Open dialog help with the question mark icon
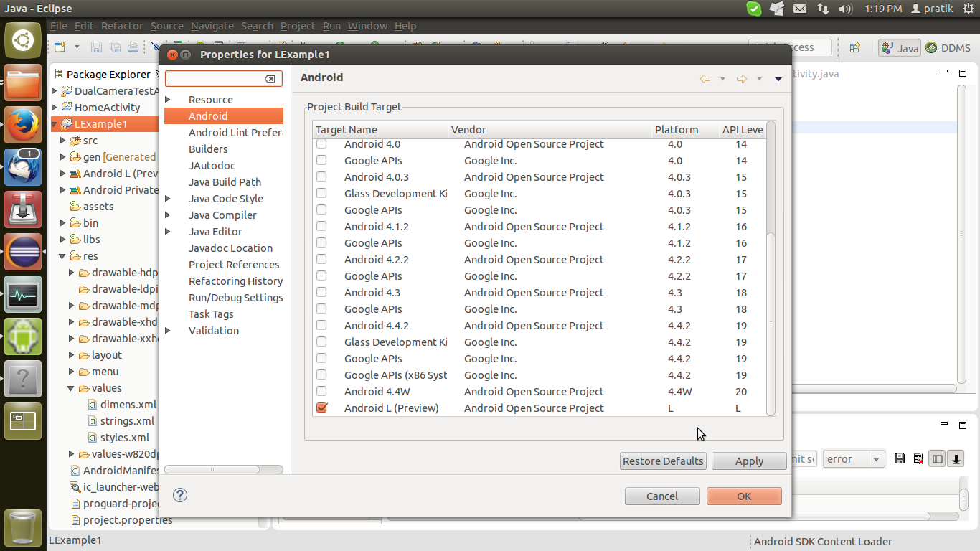 point(180,495)
